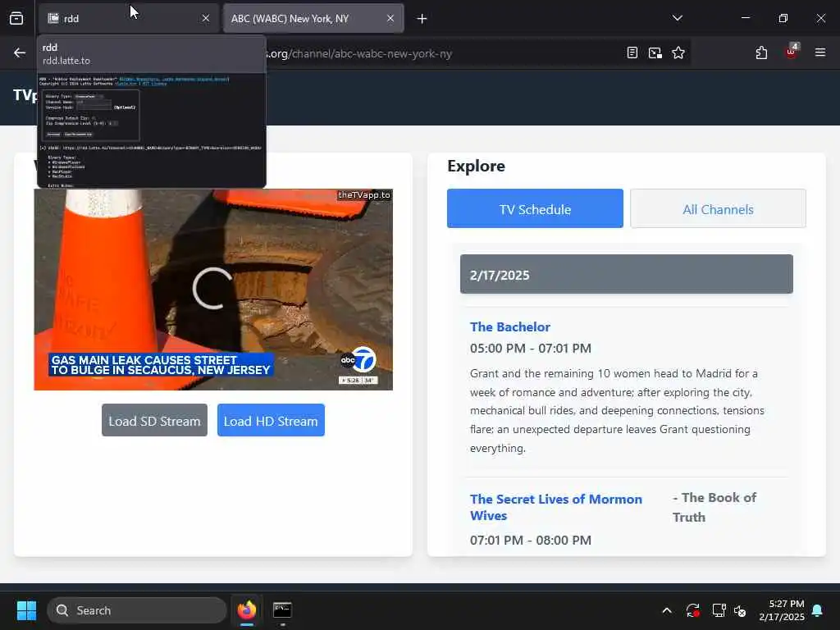Click the video player stream
This screenshot has height=630, width=840.
pyautogui.click(x=213, y=290)
